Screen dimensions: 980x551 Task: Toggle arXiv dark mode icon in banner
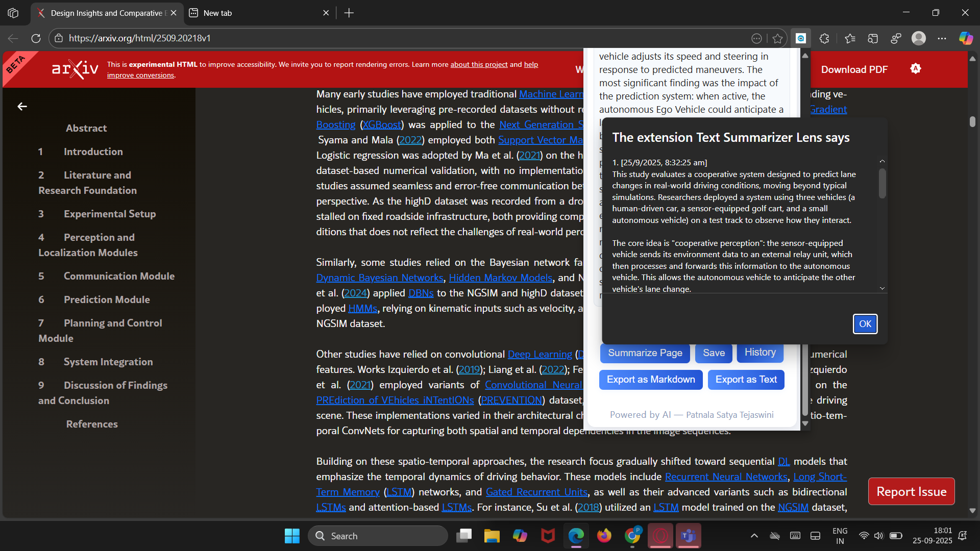point(916,69)
